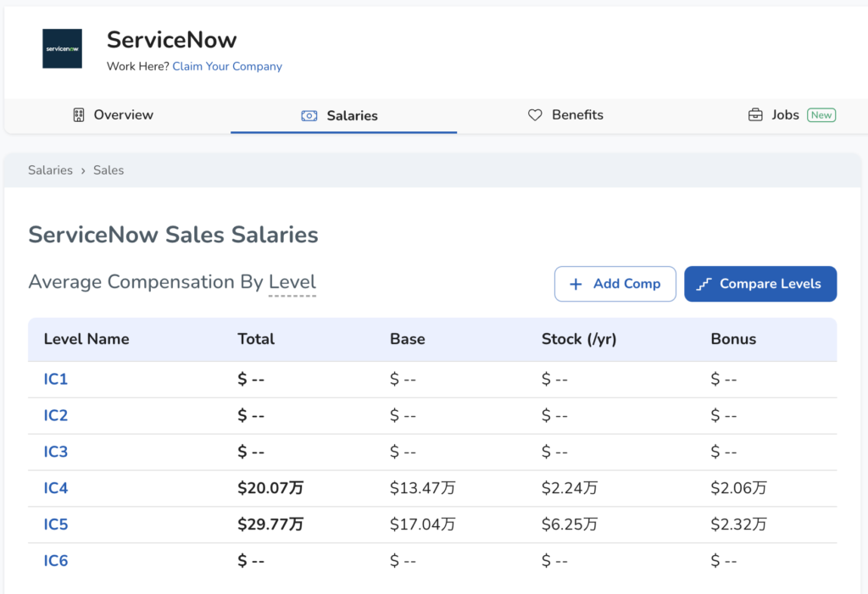Click IC4 stock value $2.24万
The height and width of the screenshot is (594, 868).
570,488
